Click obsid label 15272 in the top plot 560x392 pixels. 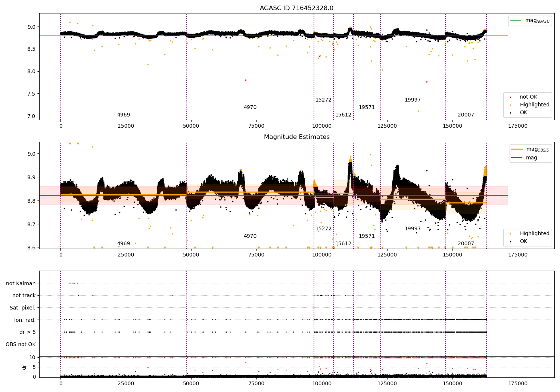[323, 100]
